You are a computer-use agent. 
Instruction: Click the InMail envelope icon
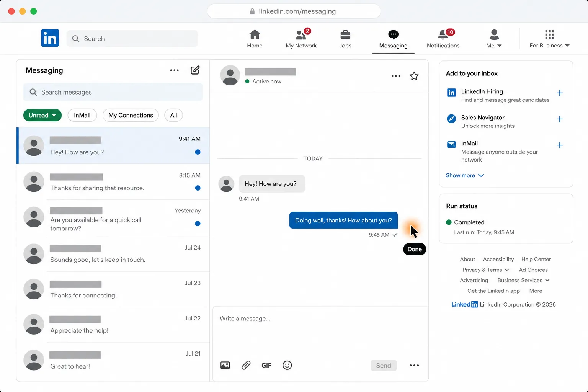coord(451,144)
